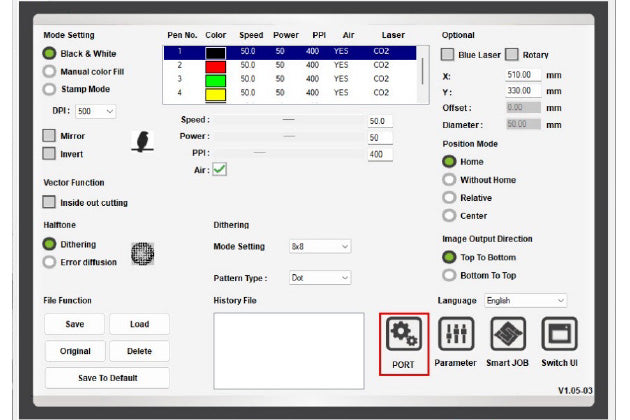This screenshot has height=420, width=630.
Task: Click the halftone dithering preview icon
Action: coord(144,253)
